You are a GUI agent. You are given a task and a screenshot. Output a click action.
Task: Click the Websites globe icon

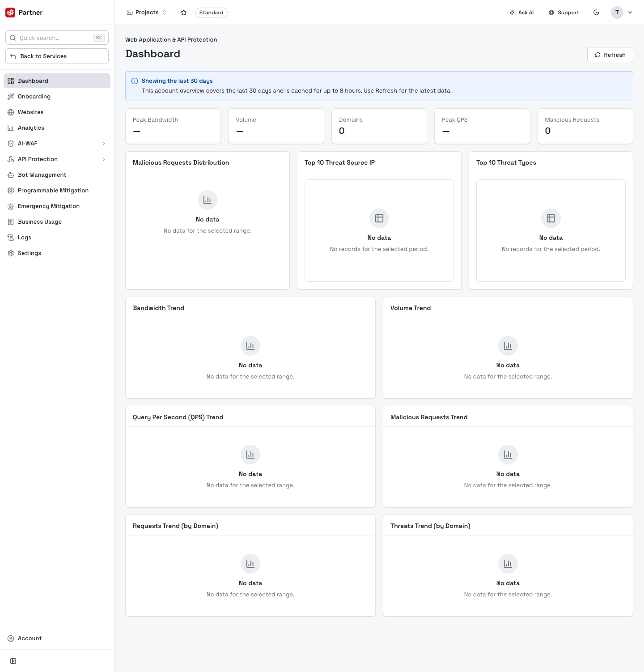pos(11,112)
